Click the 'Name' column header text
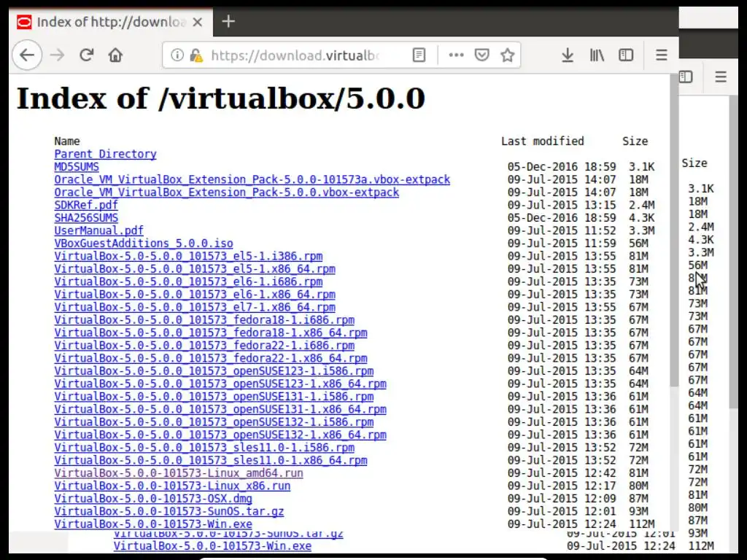Viewport: 747px width, 560px height. coord(66,141)
